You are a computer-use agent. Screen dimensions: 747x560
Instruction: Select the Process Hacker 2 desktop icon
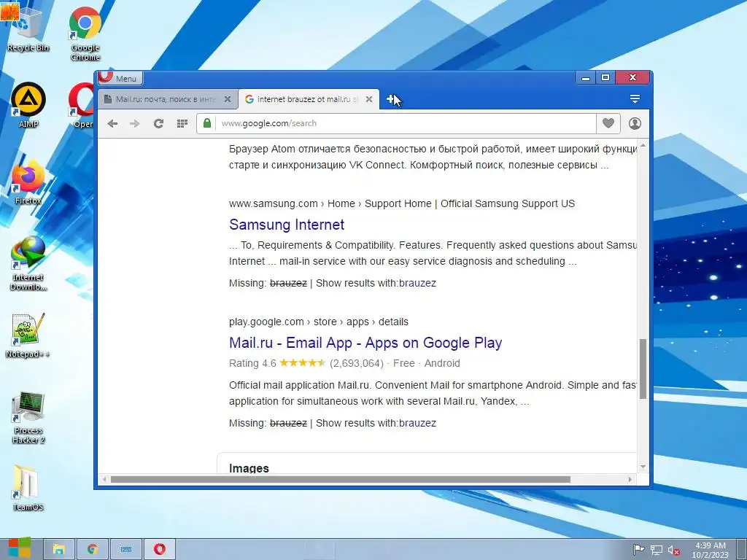(x=28, y=417)
